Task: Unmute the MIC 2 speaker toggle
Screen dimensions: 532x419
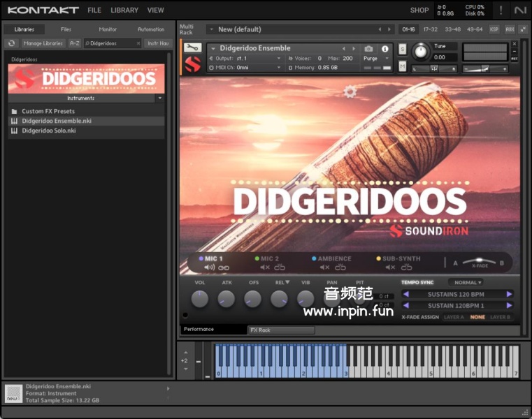Action: tap(265, 267)
